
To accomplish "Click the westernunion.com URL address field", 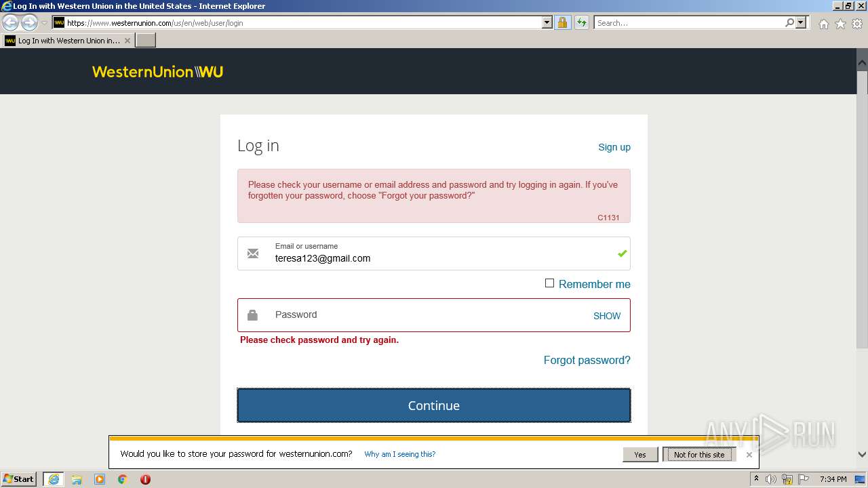I will 304,22.
